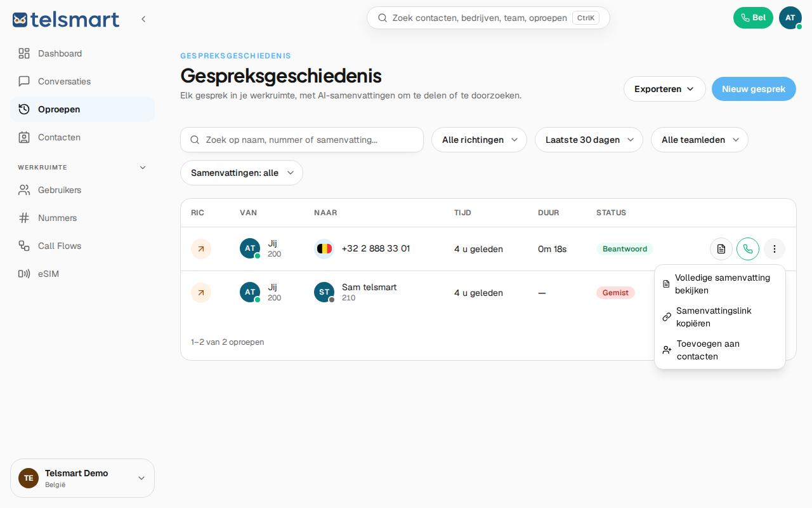Go to Conversaties in the sidebar
This screenshot has width=812, height=508.
82,81
